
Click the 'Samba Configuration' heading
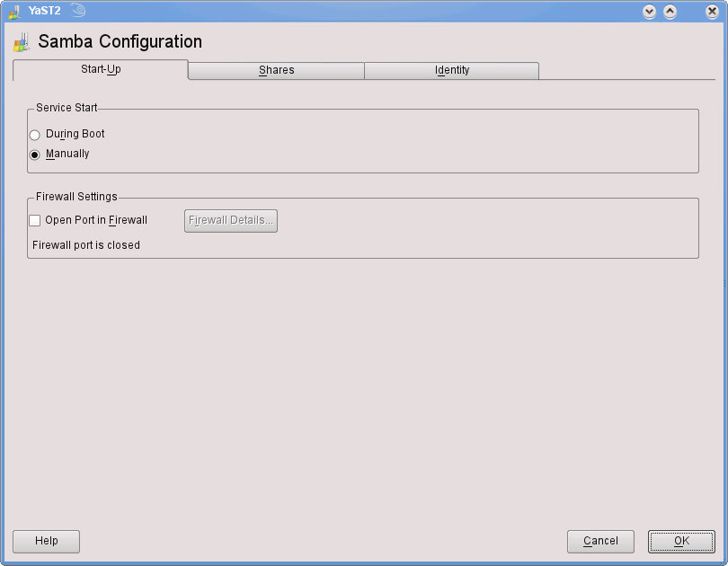(120, 41)
